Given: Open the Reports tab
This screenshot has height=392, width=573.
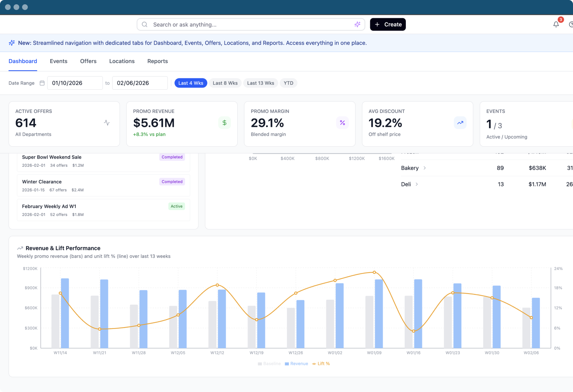Looking at the screenshot, I should click(158, 61).
